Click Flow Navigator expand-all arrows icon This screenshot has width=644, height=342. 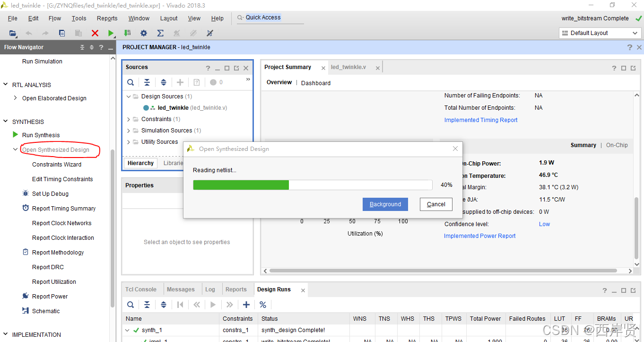(x=92, y=47)
